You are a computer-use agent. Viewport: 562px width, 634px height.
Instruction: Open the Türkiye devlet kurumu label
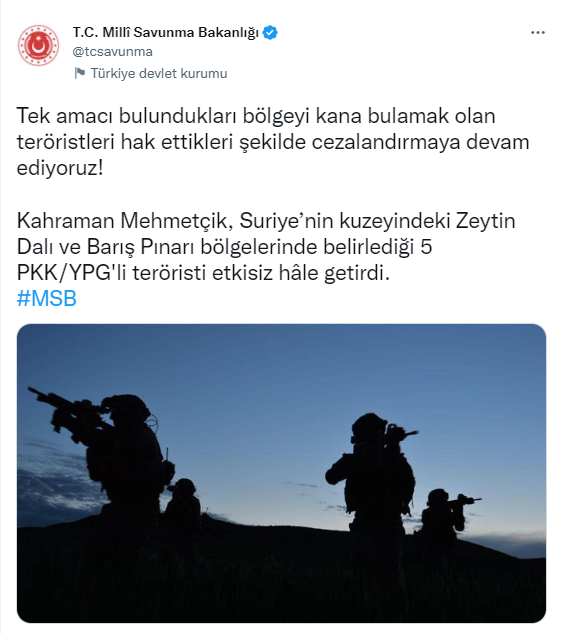click(x=158, y=73)
